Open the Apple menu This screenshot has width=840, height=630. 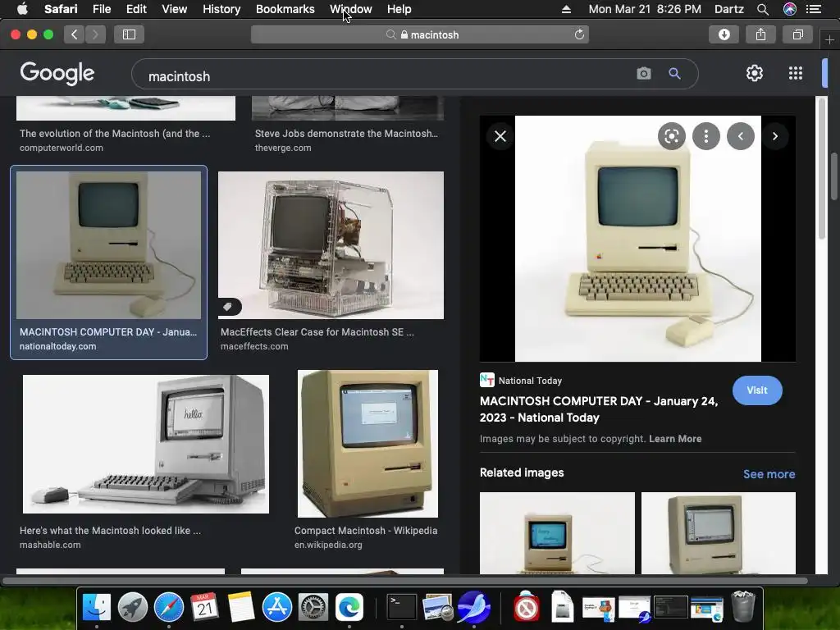pyautogui.click(x=22, y=9)
